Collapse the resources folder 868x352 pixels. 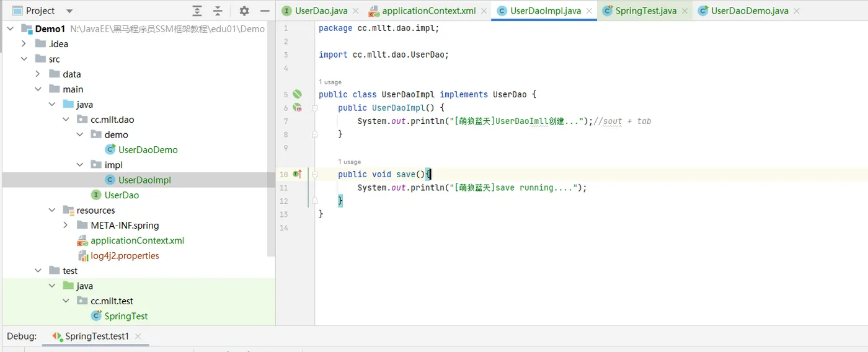click(x=52, y=210)
